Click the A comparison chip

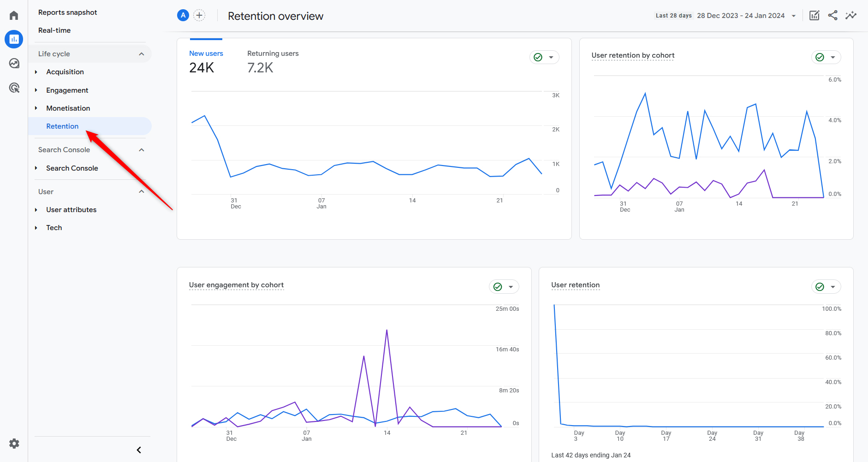pos(183,15)
